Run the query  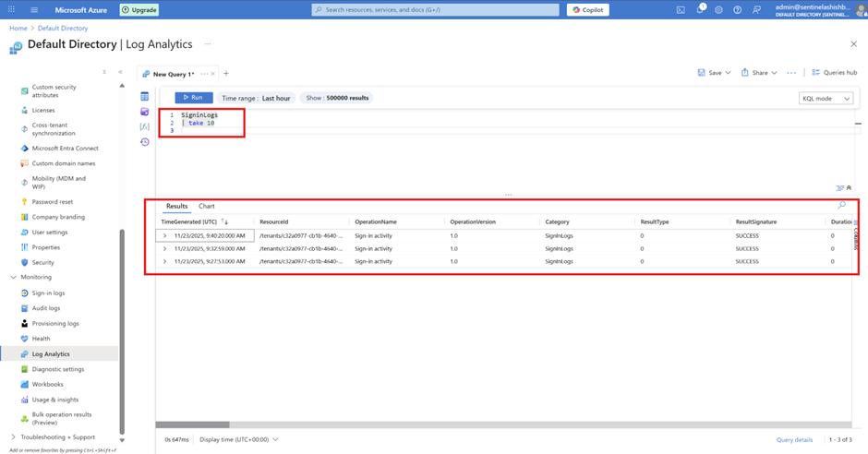tap(194, 98)
